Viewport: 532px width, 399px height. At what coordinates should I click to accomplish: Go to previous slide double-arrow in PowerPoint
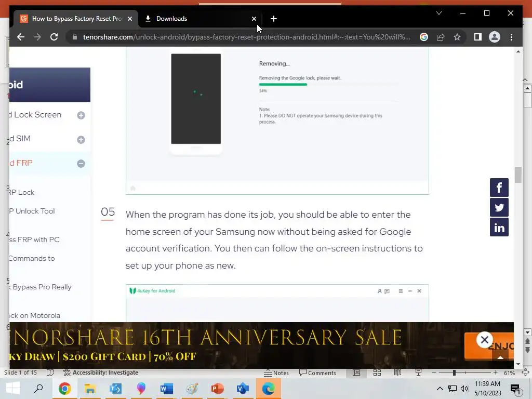pos(527,341)
